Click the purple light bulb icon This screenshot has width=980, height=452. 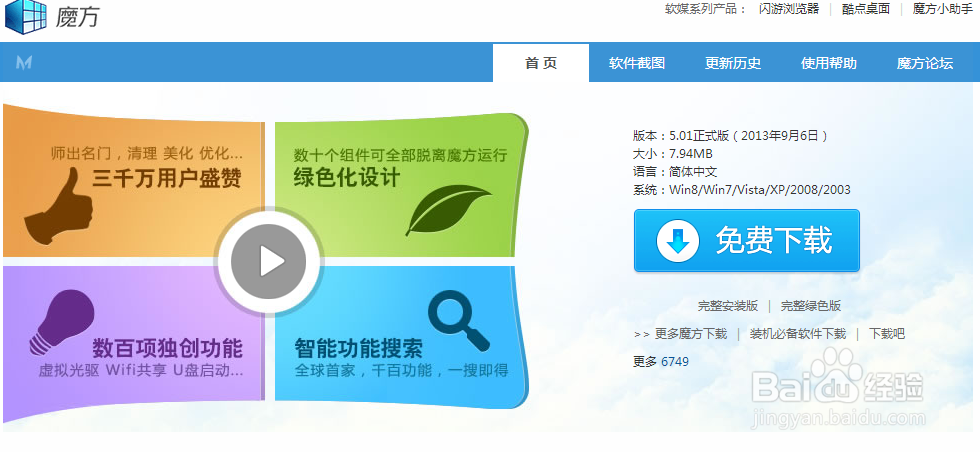(x=62, y=323)
